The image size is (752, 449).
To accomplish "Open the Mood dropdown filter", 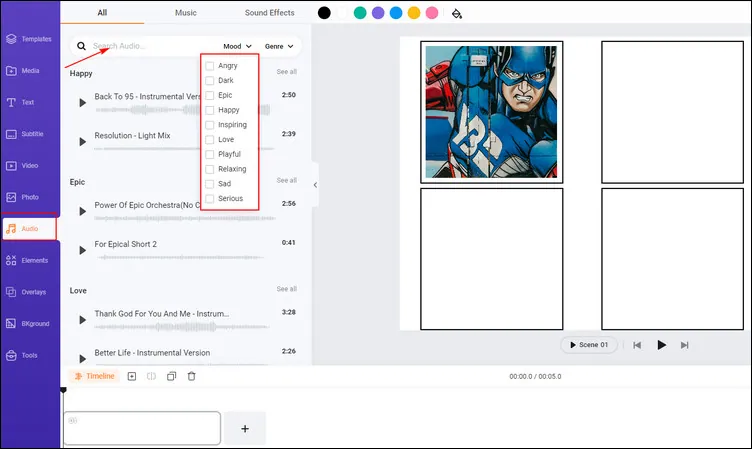I will (237, 46).
